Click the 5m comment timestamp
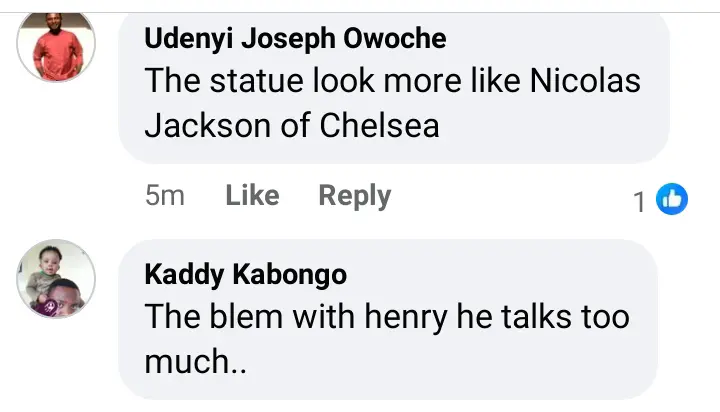This screenshot has height=412, width=720. 165,196
